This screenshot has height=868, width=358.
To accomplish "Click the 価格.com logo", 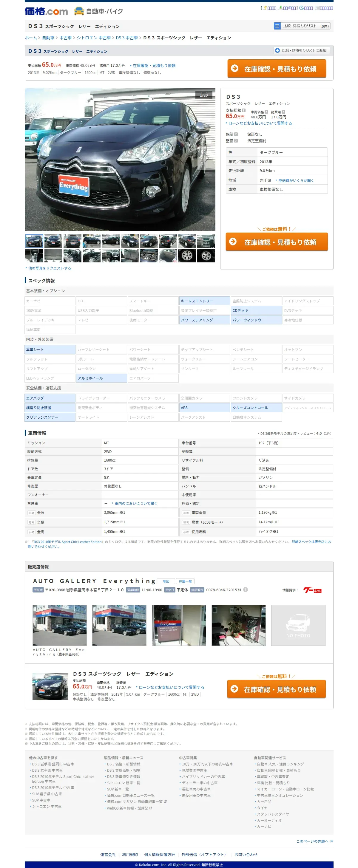I will [x=46, y=11].
